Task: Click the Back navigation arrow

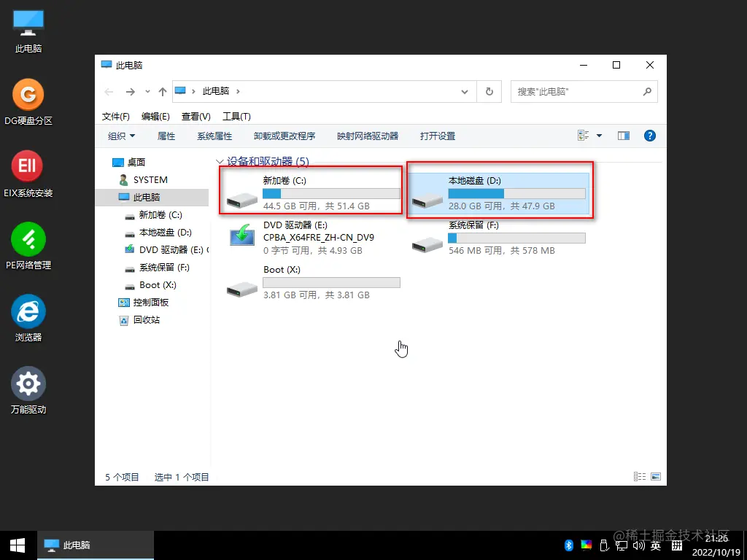Action: (x=109, y=92)
